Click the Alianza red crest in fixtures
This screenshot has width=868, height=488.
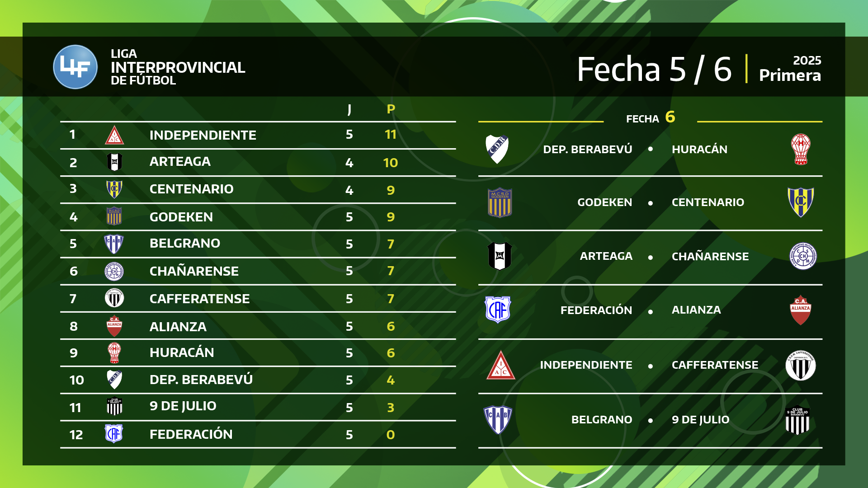(801, 310)
